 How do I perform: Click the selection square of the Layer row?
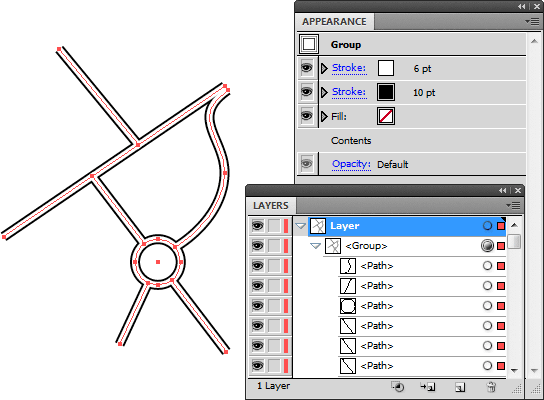[x=501, y=226]
